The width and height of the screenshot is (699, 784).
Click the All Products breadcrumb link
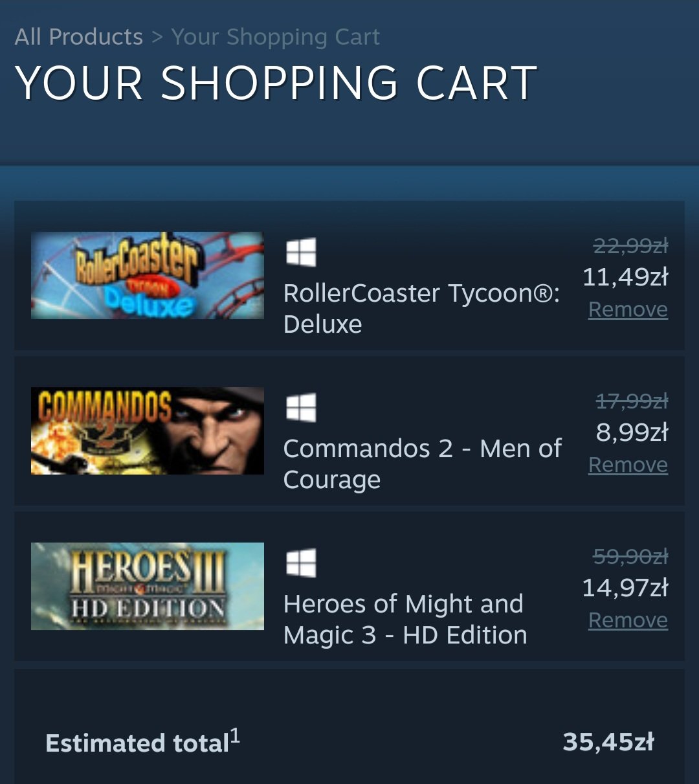tap(78, 37)
